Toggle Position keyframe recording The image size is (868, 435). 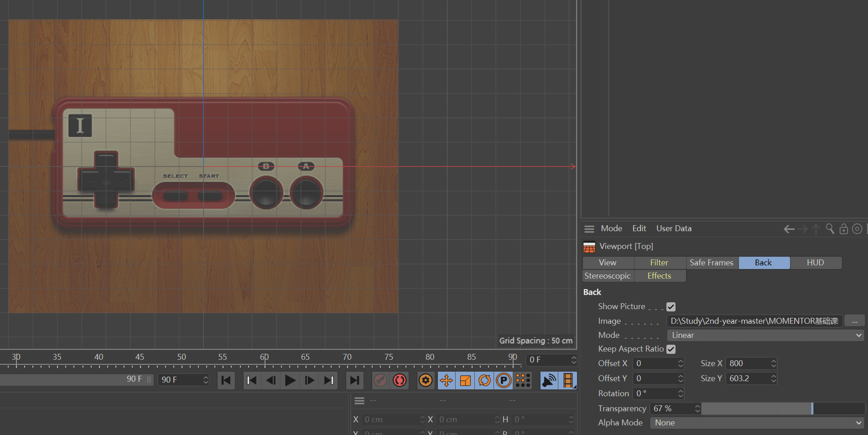447,380
